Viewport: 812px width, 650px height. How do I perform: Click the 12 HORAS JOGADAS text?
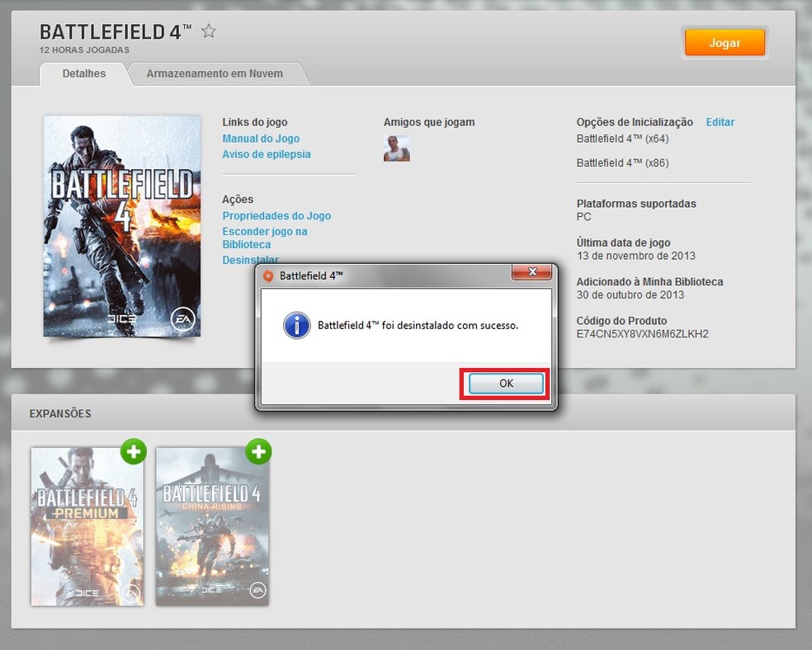(x=84, y=50)
